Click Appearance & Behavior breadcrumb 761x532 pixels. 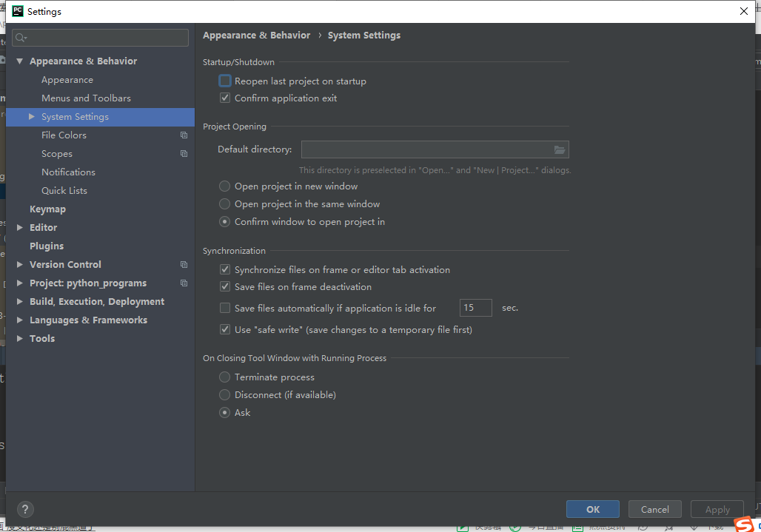tap(256, 36)
